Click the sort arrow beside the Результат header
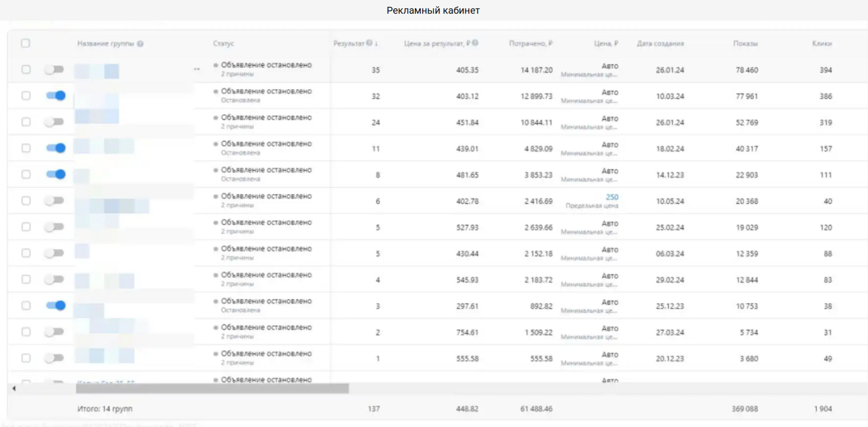The width and height of the screenshot is (868, 427). (377, 44)
